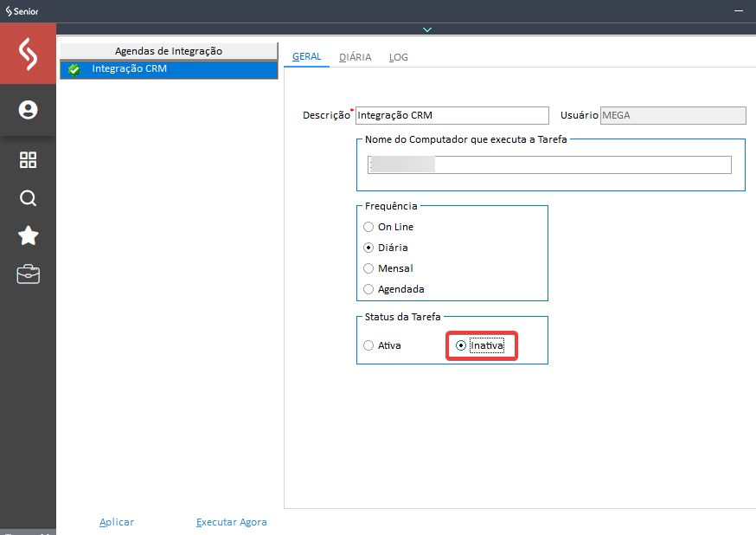Choose Agendada frequency option
The height and width of the screenshot is (535, 756).
click(369, 289)
